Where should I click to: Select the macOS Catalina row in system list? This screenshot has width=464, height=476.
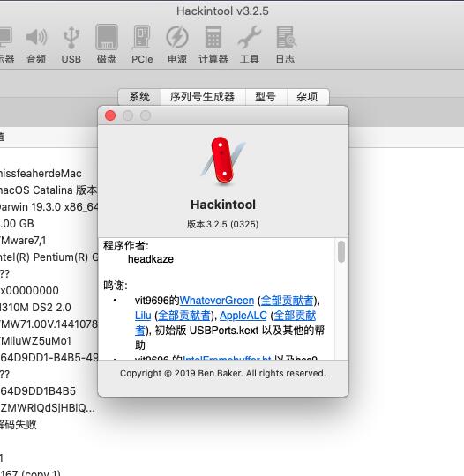49,190
